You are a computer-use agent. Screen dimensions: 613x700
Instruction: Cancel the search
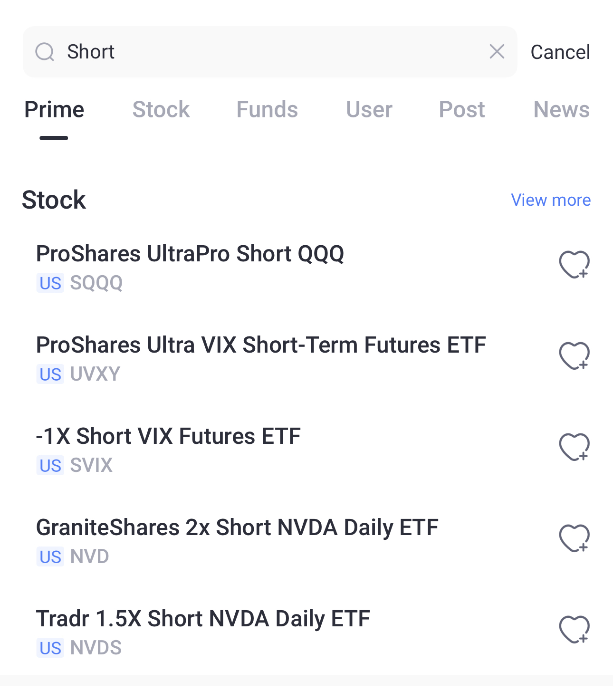(560, 52)
